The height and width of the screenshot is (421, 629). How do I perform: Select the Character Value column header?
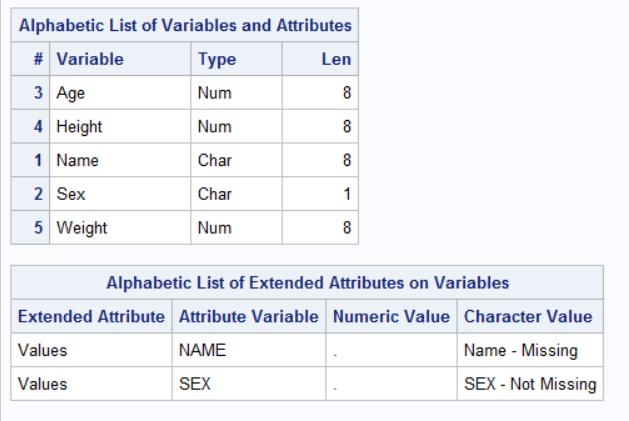[x=528, y=317]
